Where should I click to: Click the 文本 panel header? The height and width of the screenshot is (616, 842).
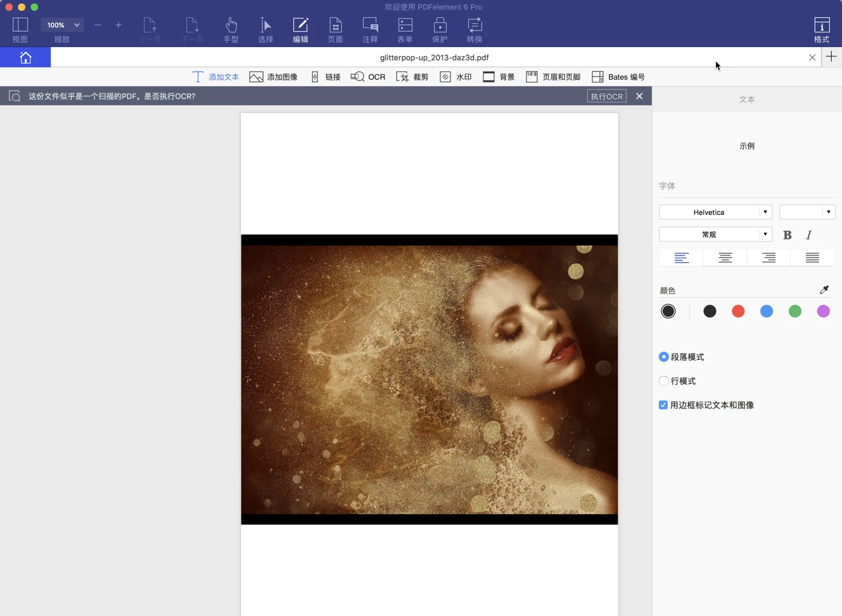(x=747, y=99)
